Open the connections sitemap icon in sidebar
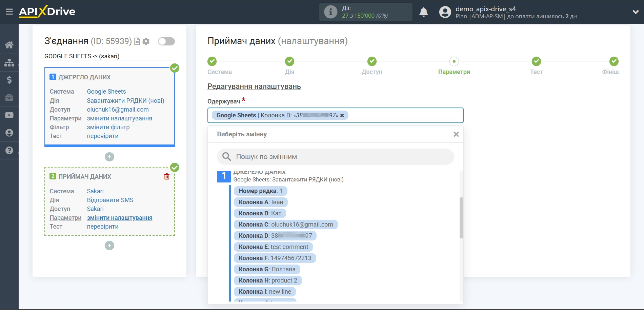 point(9,62)
